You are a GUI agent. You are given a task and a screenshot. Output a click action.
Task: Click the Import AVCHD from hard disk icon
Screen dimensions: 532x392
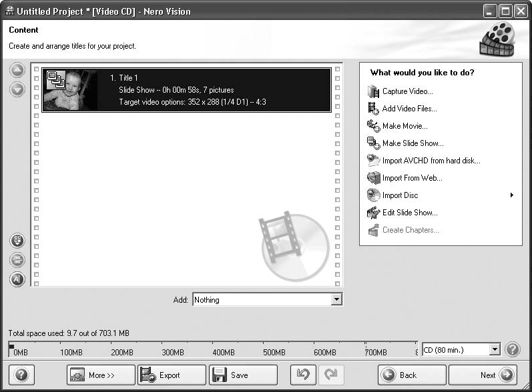coord(373,161)
